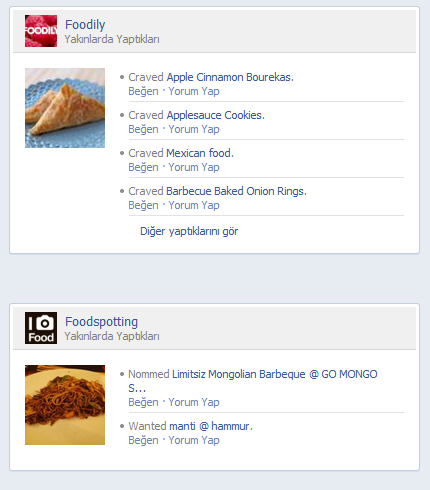Open Applesauce Cookies link
Image resolution: width=430 pixels, height=490 pixels.
(215, 115)
